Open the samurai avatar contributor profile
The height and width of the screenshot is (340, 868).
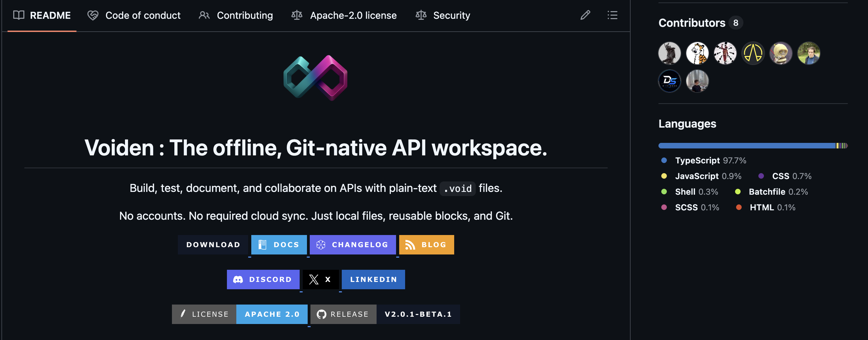(x=670, y=53)
